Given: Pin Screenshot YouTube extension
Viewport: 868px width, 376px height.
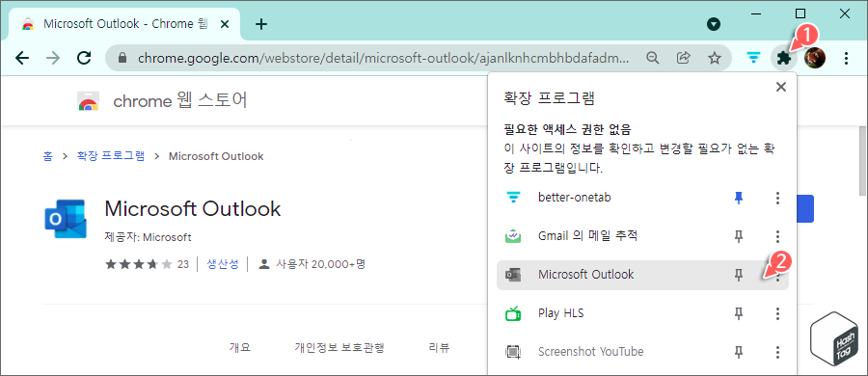Looking at the screenshot, I should pyautogui.click(x=738, y=352).
